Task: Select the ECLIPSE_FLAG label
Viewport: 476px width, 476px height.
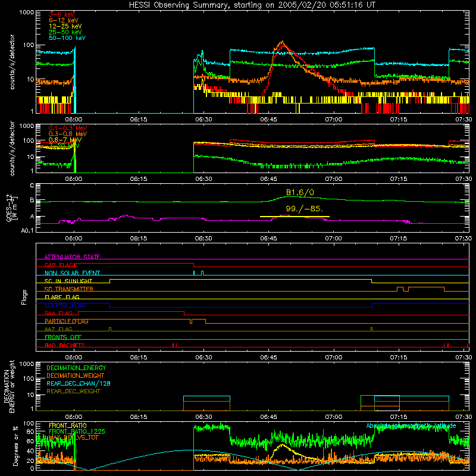Action: (65, 305)
